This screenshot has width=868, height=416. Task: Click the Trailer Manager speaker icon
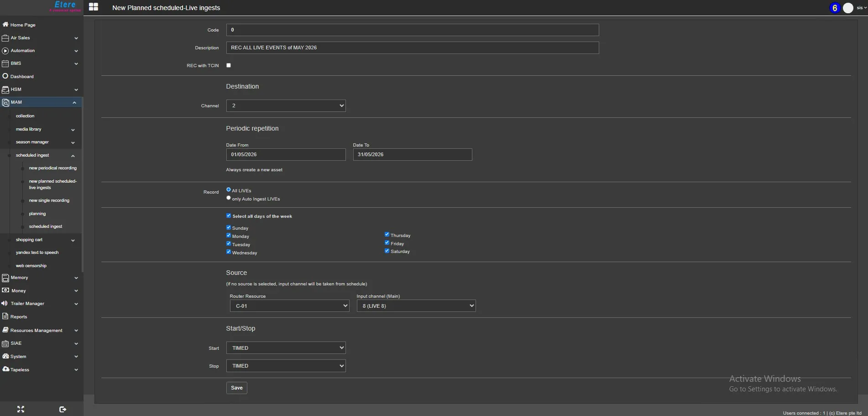click(x=5, y=304)
